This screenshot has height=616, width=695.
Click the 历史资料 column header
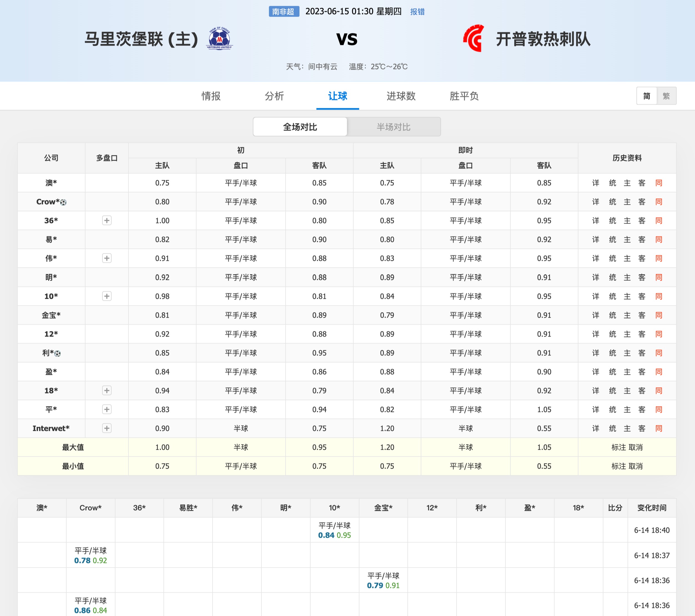click(627, 158)
